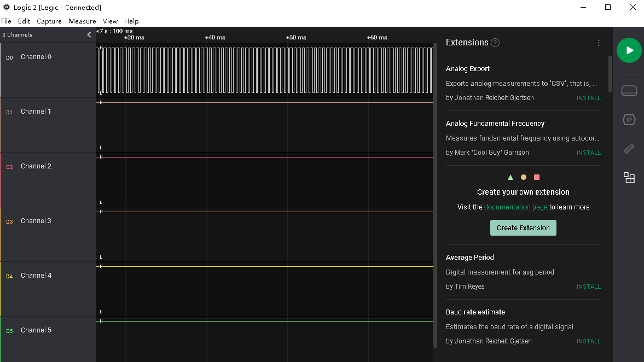644x362 pixels.
Task: Install the Average Period extension
Action: coord(589,287)
